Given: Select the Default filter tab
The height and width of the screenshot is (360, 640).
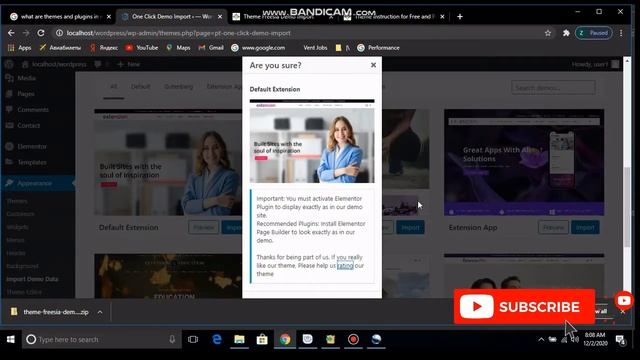Looking at the screenshot, I should 140,87.
